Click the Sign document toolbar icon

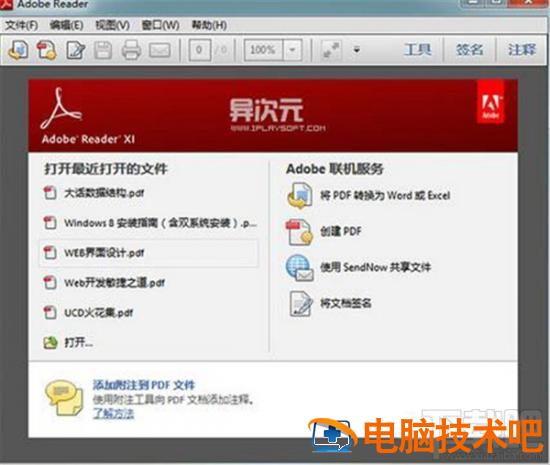click(x=75, y=50)
